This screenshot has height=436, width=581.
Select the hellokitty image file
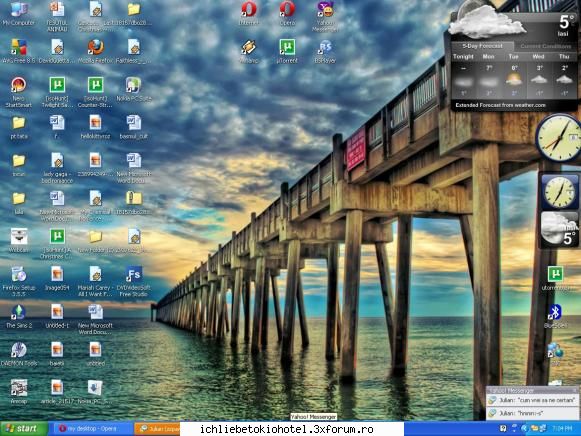click(95, 128)
